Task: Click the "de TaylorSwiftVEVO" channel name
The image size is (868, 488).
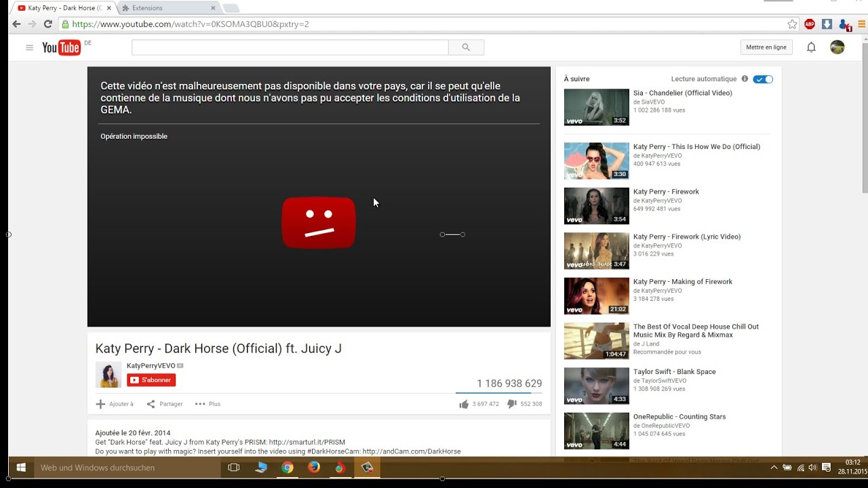Action: (660, 381)
